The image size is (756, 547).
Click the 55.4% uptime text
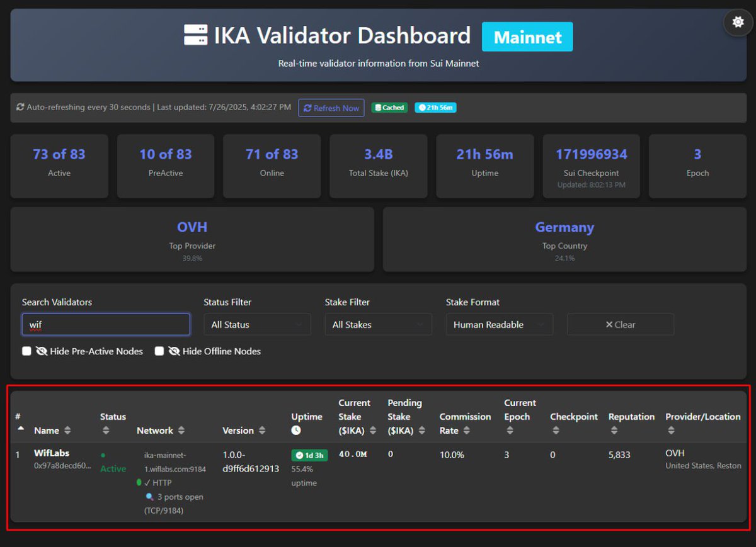[306, 477]
